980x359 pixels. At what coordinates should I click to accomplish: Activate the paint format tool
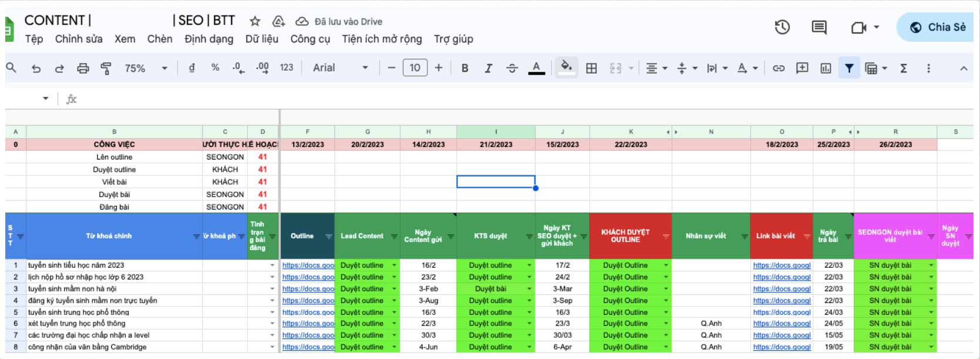tap(106, 68)
